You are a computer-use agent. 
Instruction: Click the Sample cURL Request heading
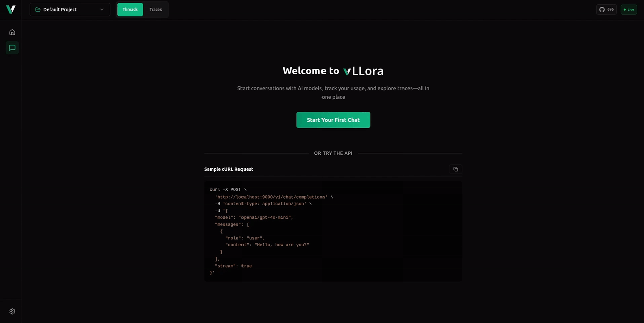pos(228,169)
